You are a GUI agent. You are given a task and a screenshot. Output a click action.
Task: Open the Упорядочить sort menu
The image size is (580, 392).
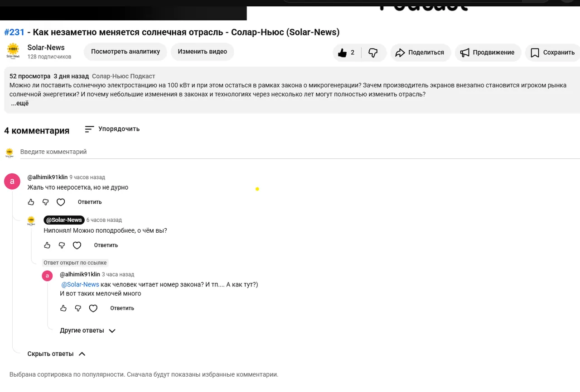click(x=112, y=129)
